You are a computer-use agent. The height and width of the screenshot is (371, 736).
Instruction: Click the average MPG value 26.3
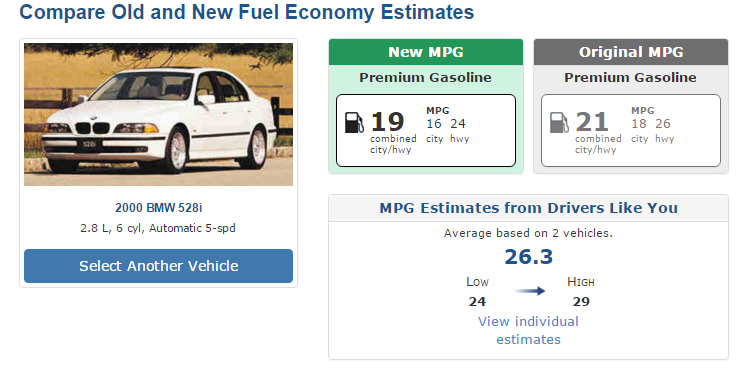click(x=529, y=257)
